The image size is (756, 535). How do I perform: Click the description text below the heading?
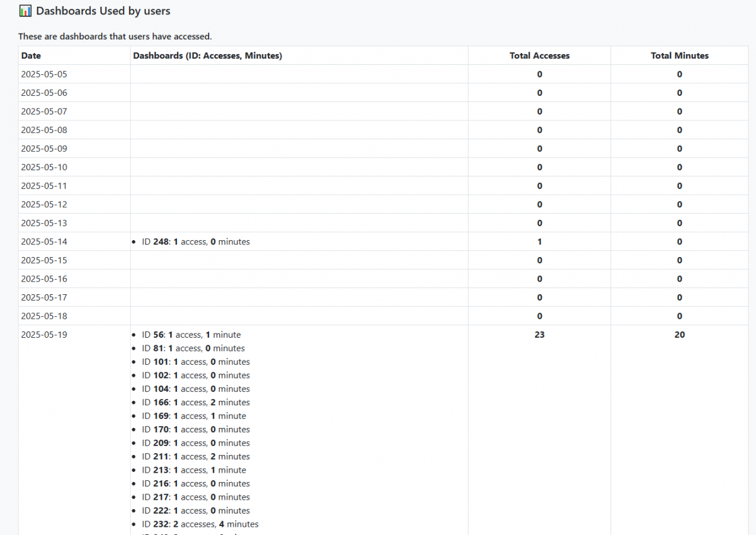coord(115,37)
